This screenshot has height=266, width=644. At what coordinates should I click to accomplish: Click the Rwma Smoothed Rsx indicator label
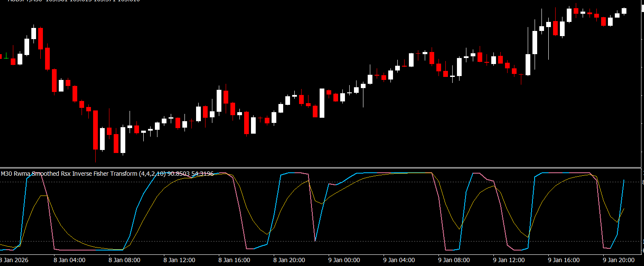click(69, 174)
